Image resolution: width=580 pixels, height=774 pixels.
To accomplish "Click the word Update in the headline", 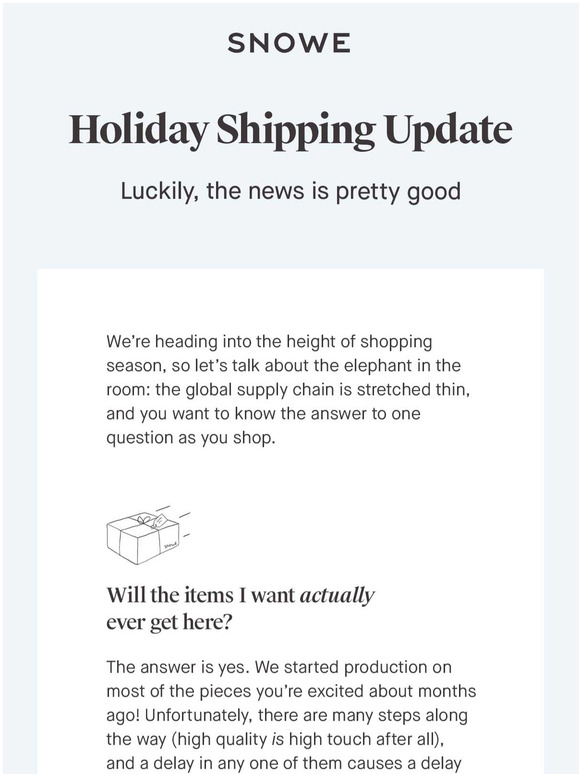I will pos(448,130).
